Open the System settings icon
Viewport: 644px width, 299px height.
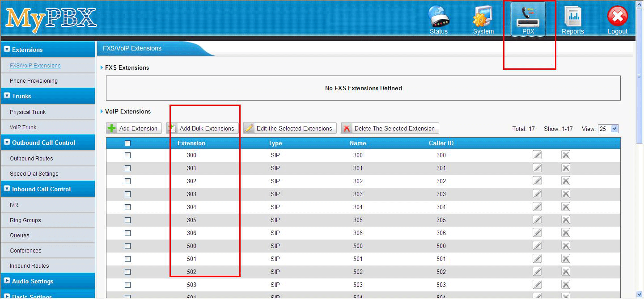(483, 19)
